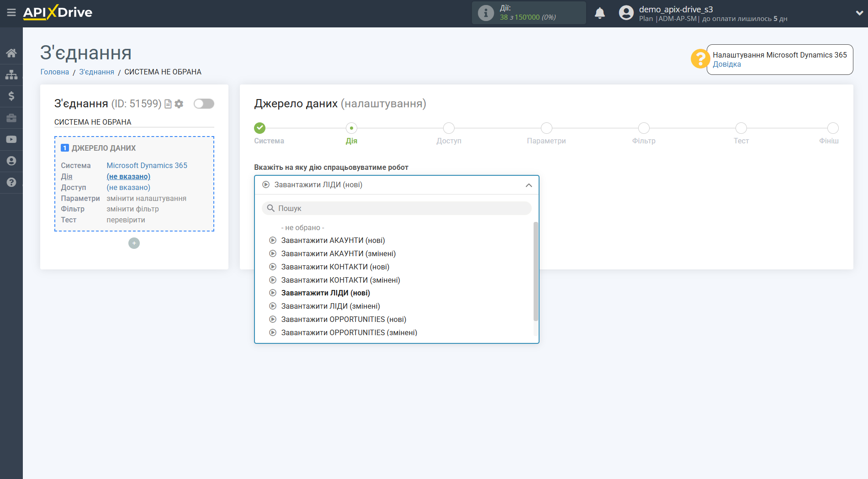The image size is (868, 479).
Task: Open Microsoft Dynamics 365 system link
Action: coord(147,165)
